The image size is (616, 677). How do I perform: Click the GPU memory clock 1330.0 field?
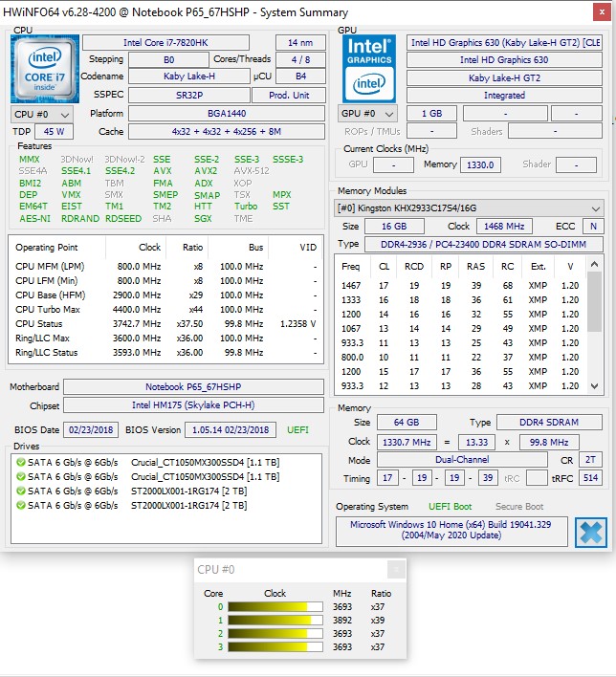click(x=480, y=164)
